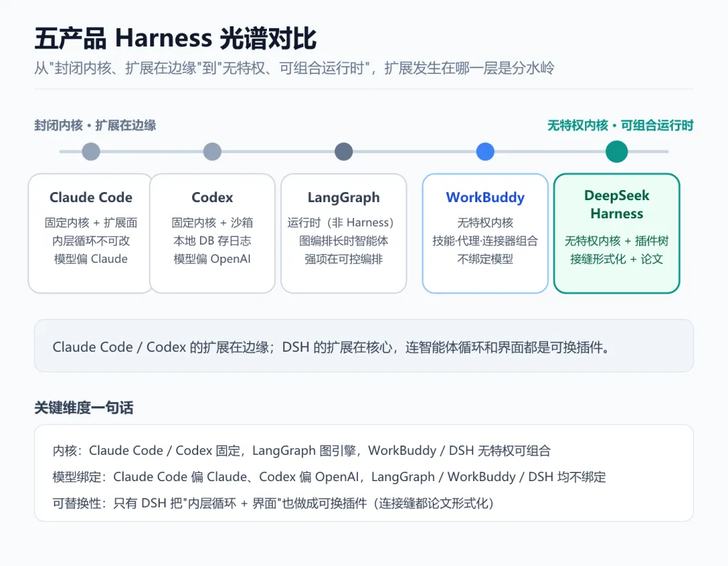Click the Codex spectrum dot
Viewport: 728px width, 566px height.
(212, 152)
